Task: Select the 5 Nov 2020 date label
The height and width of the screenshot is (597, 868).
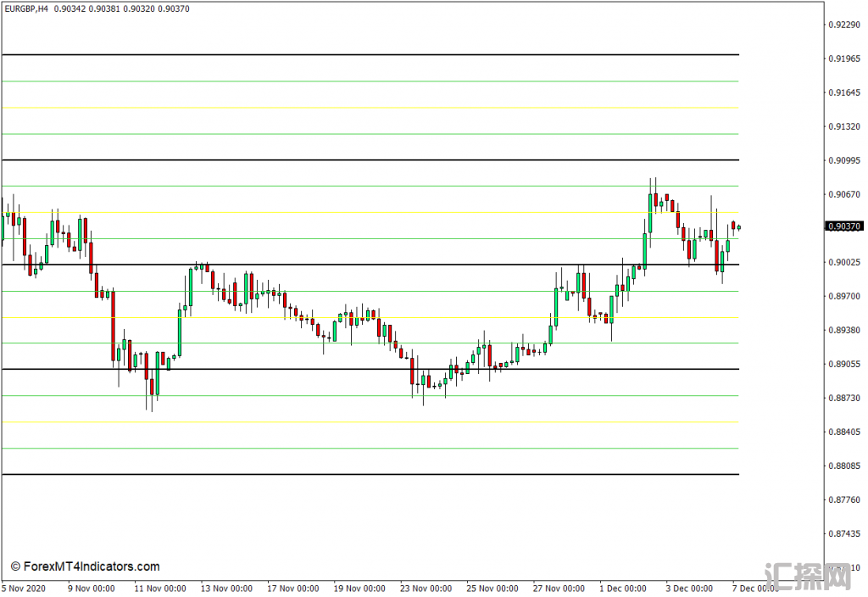Action: point(25,588)
